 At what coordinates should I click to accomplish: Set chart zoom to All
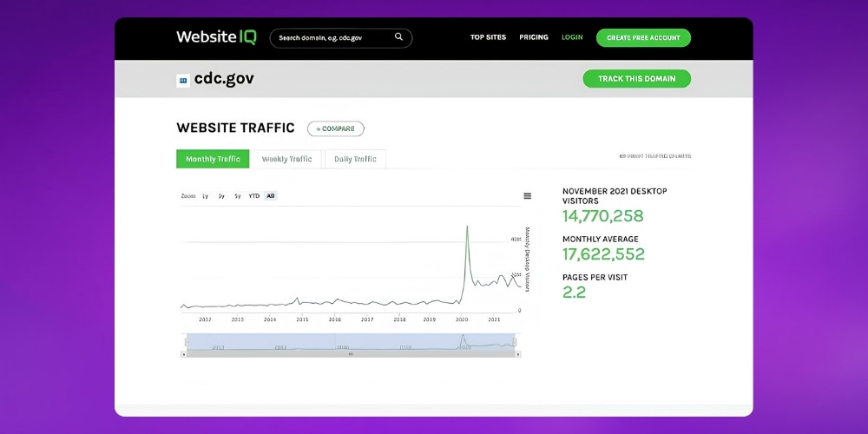[x=270, y=196]
